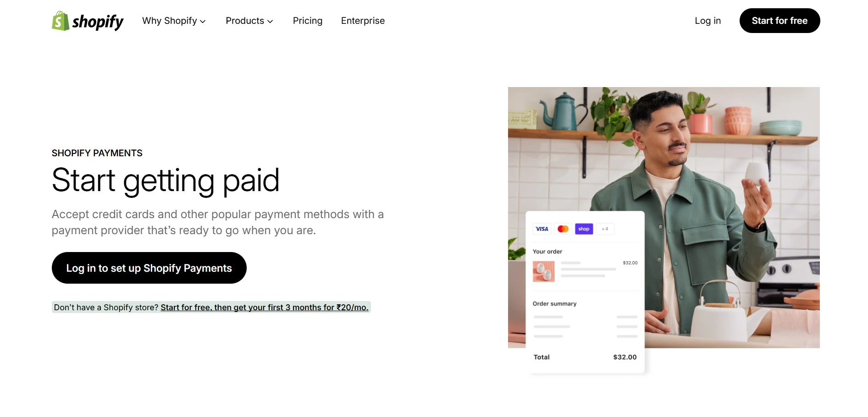Select the purple Shop Pay badge
Screen dimensions: 868x417
(x=584, y=229)
